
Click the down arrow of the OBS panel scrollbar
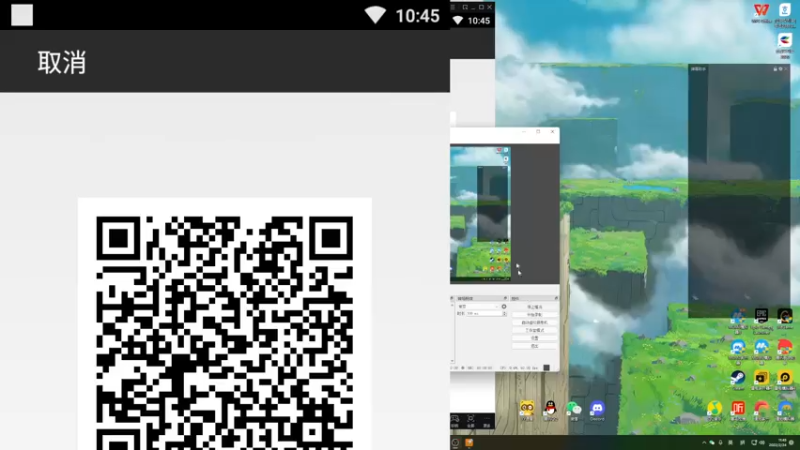pyautogui.click(x=452, y=361)
